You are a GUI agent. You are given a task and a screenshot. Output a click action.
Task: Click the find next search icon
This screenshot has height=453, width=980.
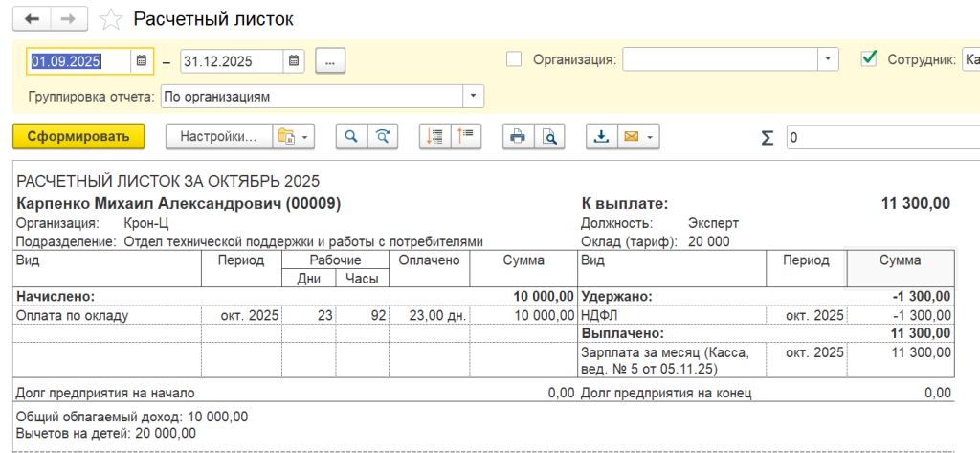[x=383, y=136]
